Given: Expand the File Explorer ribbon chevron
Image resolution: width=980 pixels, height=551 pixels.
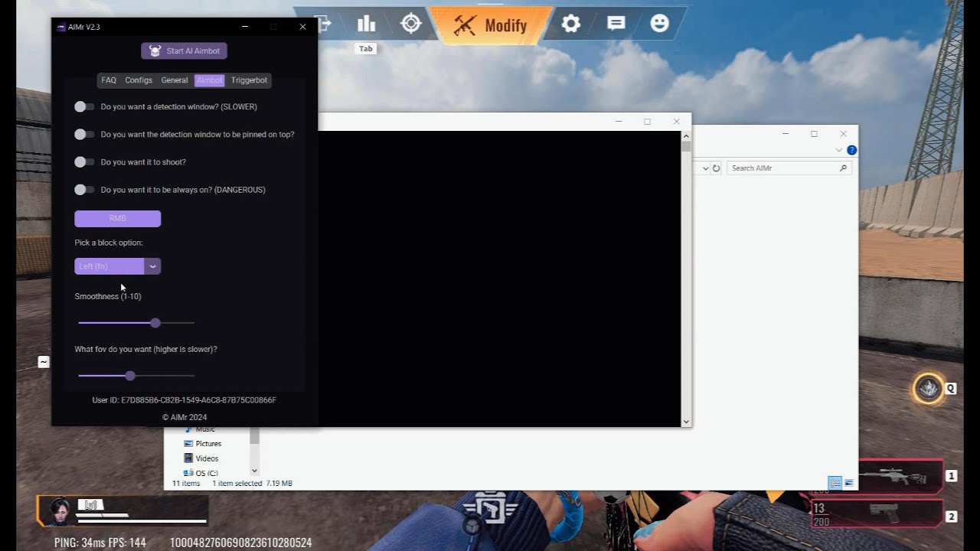Looking at the screenshot, I should coord(839,150).
